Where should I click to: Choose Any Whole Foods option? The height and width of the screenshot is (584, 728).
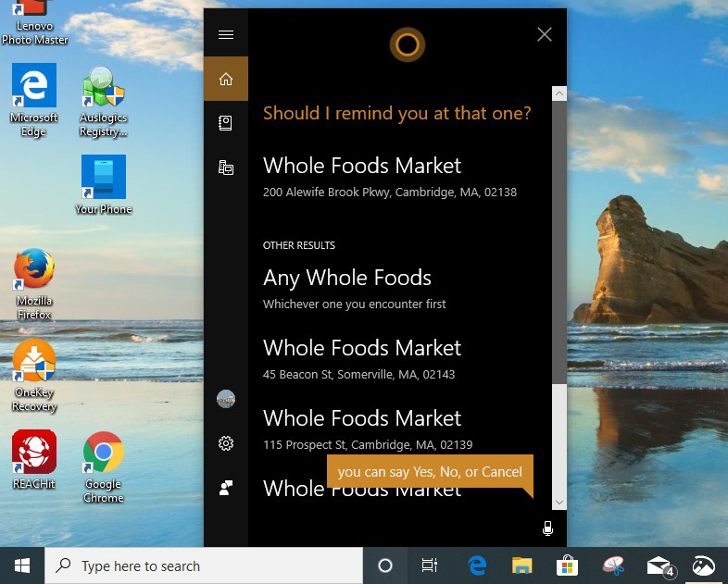[354, 288]
